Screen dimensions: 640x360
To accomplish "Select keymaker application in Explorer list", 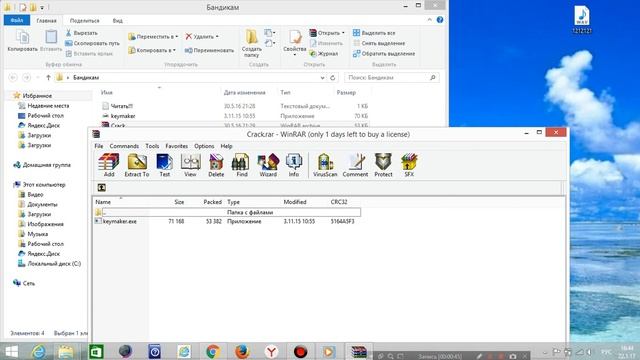I will point(123,116).
